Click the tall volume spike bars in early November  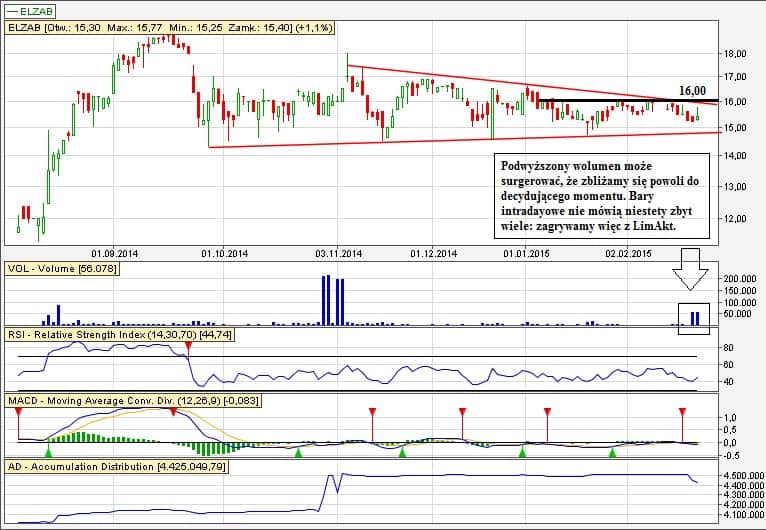point(333,300)
